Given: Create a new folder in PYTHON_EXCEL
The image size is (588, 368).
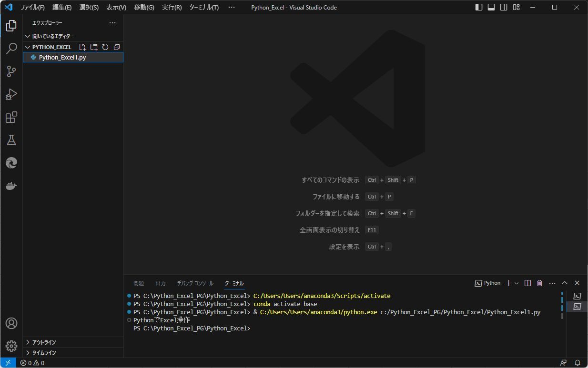Looking at the screenshot, I should (x=94, y=47).
